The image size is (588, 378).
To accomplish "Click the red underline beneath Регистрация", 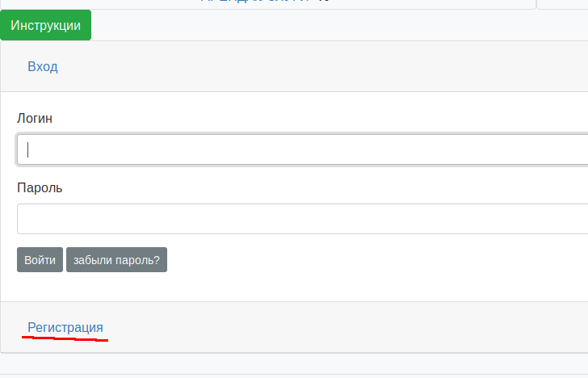I will pyautogui.click(x=65, y=338).
